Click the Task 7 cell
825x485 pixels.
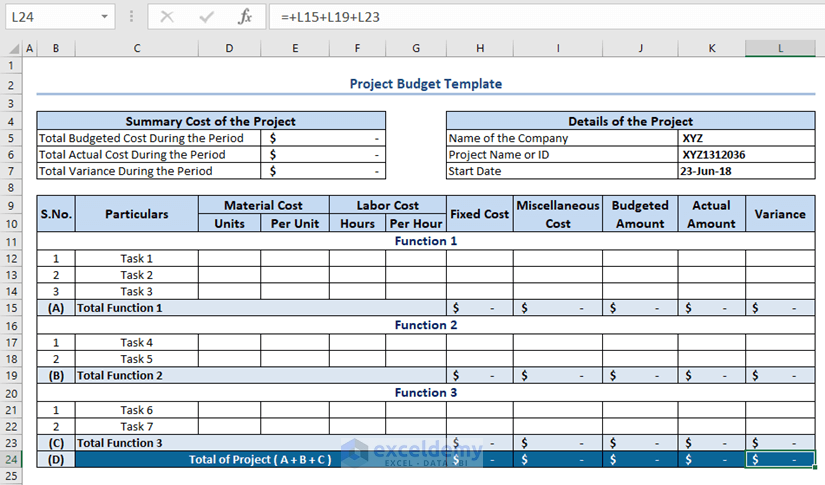click(137, 426)
